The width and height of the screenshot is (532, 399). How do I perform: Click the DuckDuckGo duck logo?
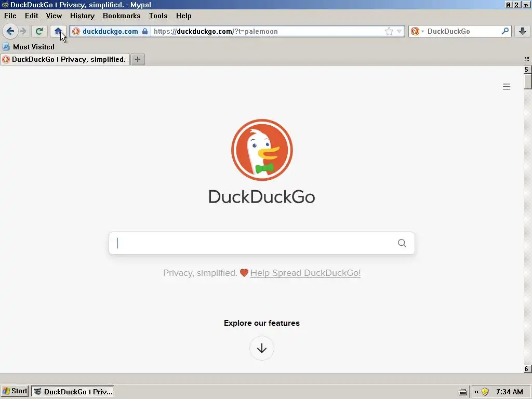point(262,150)
